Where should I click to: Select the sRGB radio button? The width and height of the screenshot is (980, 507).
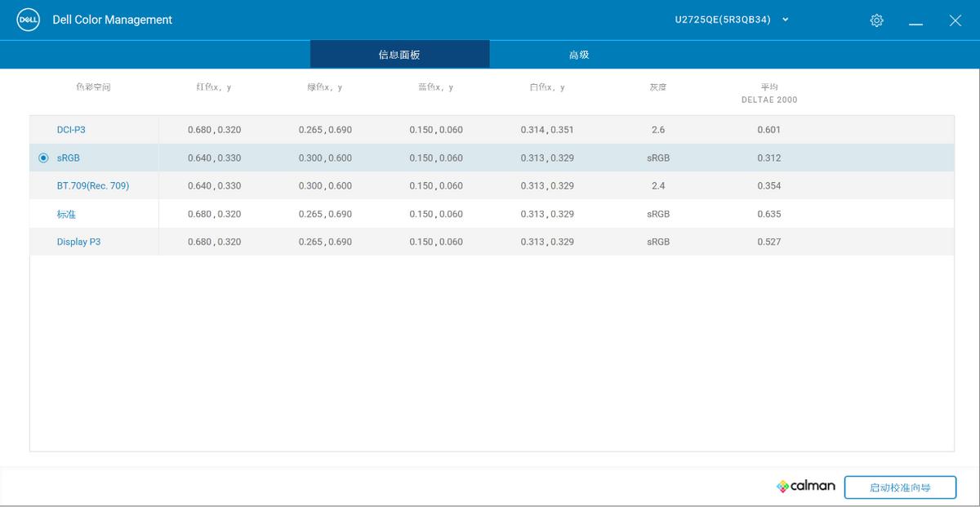44,158
